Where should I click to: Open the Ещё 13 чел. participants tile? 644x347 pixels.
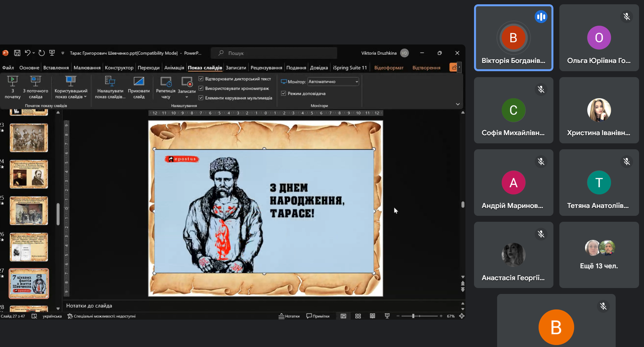click(x=599, y=255)
